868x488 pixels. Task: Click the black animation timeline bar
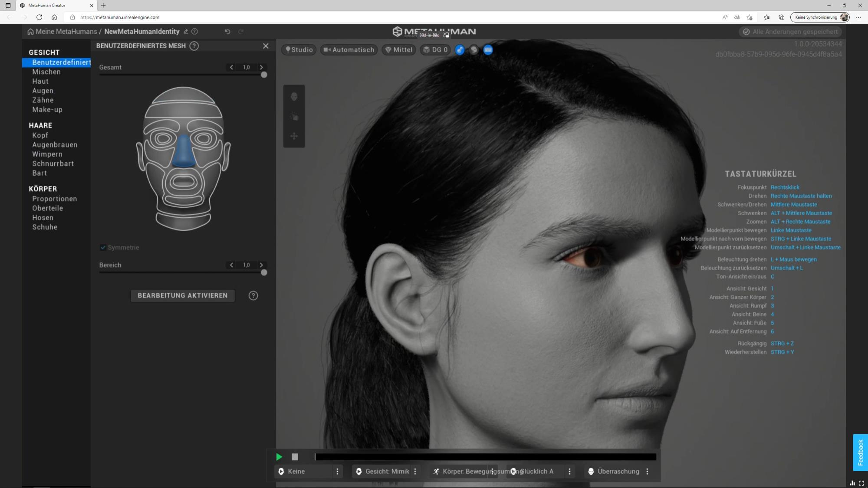pos(485,457)
